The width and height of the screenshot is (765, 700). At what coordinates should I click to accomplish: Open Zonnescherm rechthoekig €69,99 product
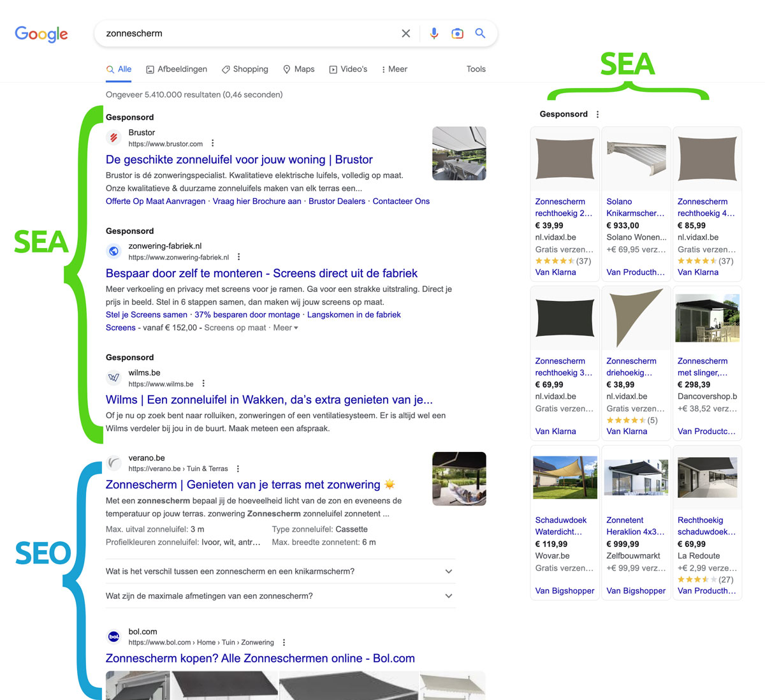point(565,363)
